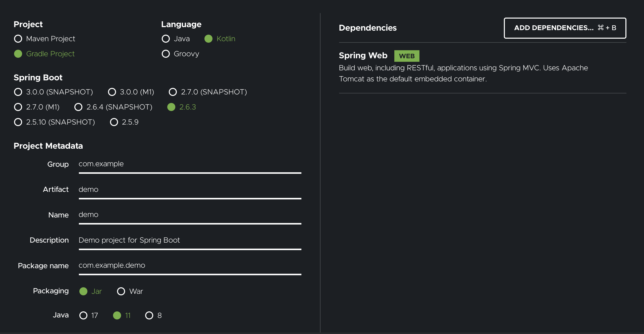Click the Add Dependencies button
The image size is (644, 334).
coord(565,28)
